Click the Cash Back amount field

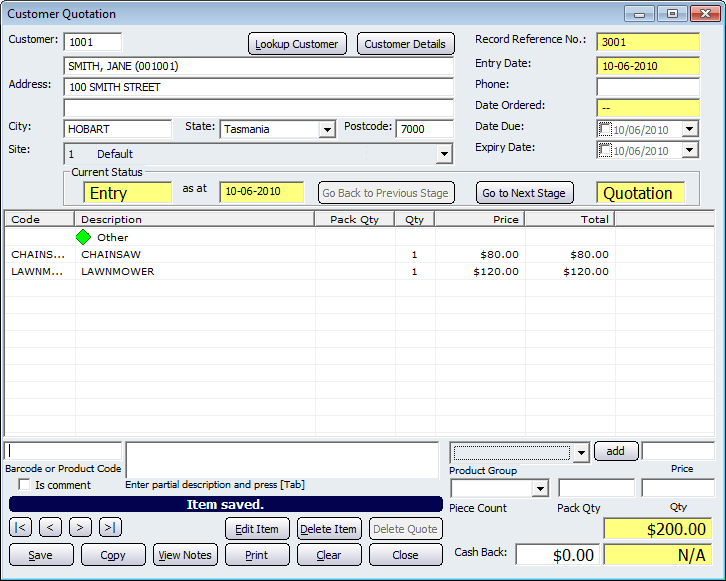coord(557,555)
